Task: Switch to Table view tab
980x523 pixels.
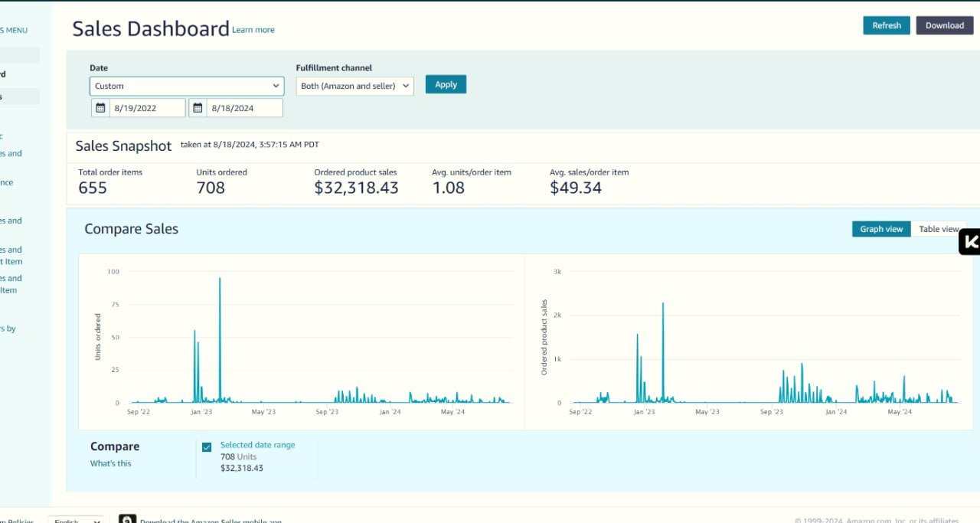Action: 939,229
